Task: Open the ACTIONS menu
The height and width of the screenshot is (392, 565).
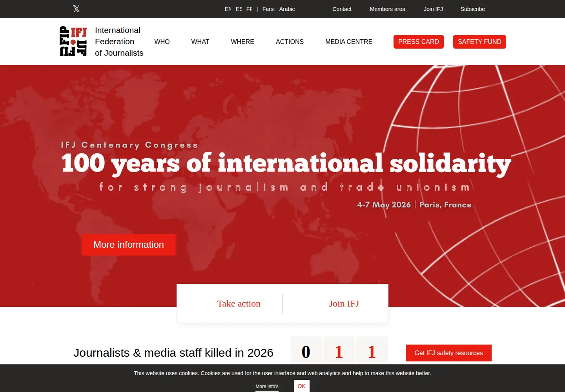Action: tap(290, 42)
